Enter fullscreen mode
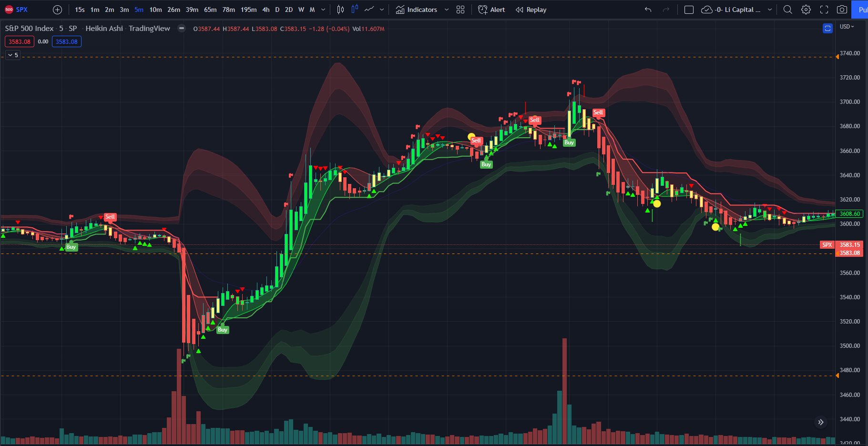 click(x=824, y=10)
